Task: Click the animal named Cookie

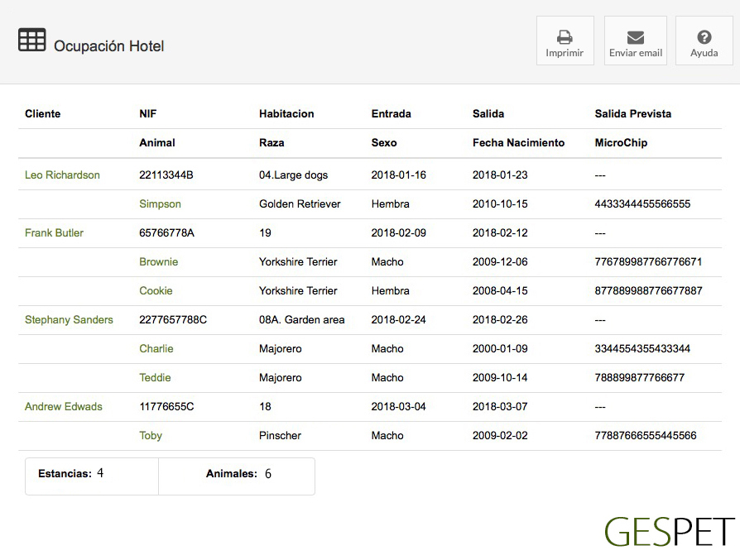Action: tap(156, 291)
